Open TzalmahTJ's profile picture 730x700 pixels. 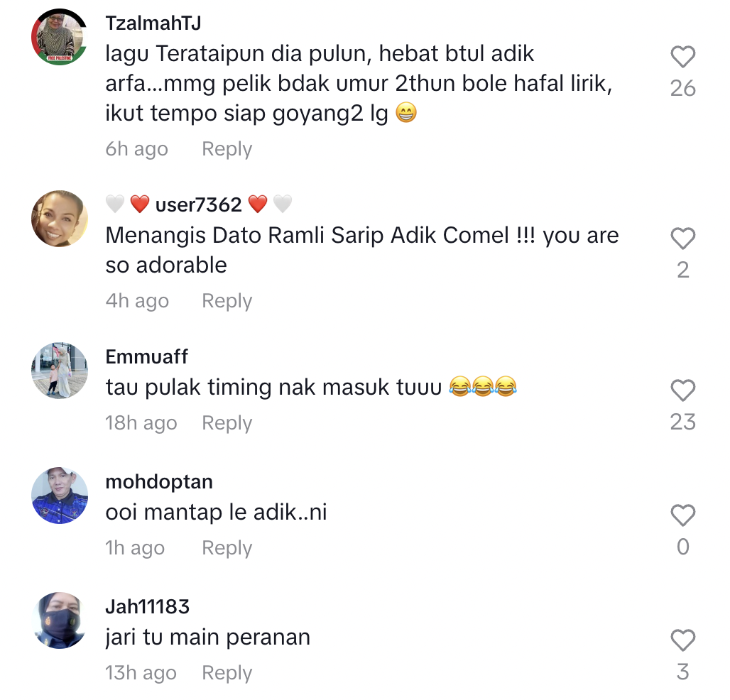coord(60,37)
